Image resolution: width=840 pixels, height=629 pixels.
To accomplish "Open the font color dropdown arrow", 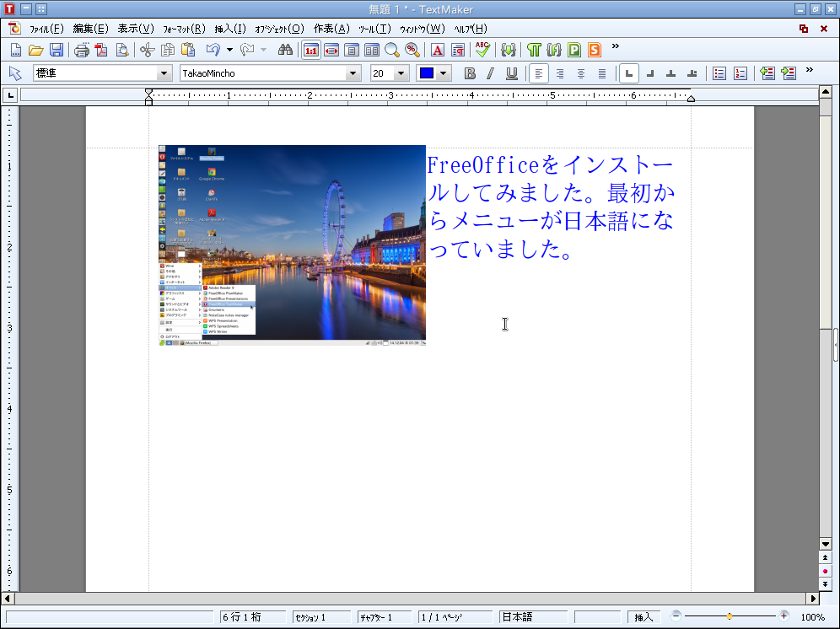I will 443,73.
